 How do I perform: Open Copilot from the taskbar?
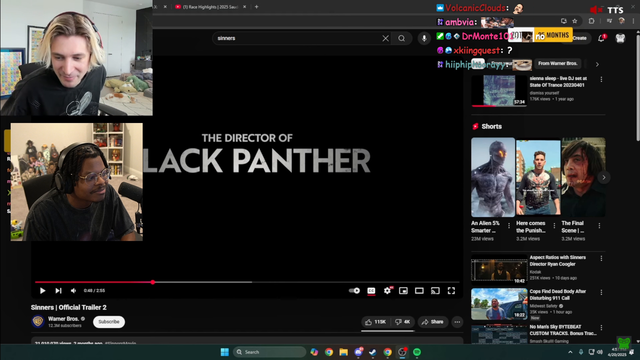coord(314,352)
